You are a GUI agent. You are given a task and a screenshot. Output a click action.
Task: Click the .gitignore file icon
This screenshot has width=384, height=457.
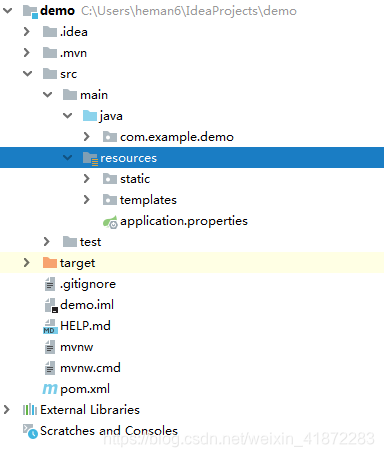50,284
